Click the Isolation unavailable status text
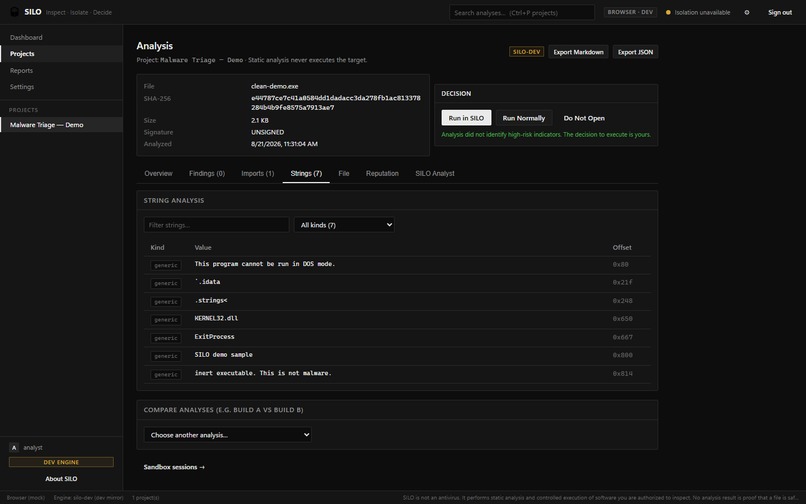 [x=702, y=12]
